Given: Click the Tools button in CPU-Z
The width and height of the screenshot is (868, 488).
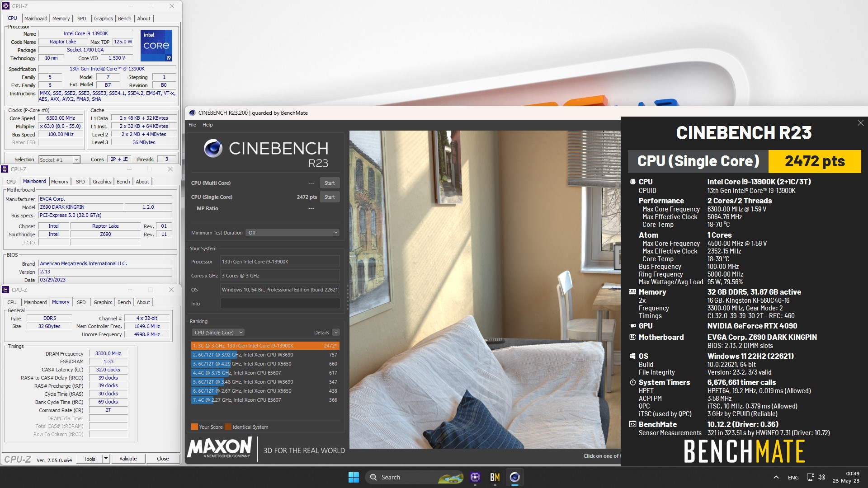Looking at the screenshot, I should point(90,459).
